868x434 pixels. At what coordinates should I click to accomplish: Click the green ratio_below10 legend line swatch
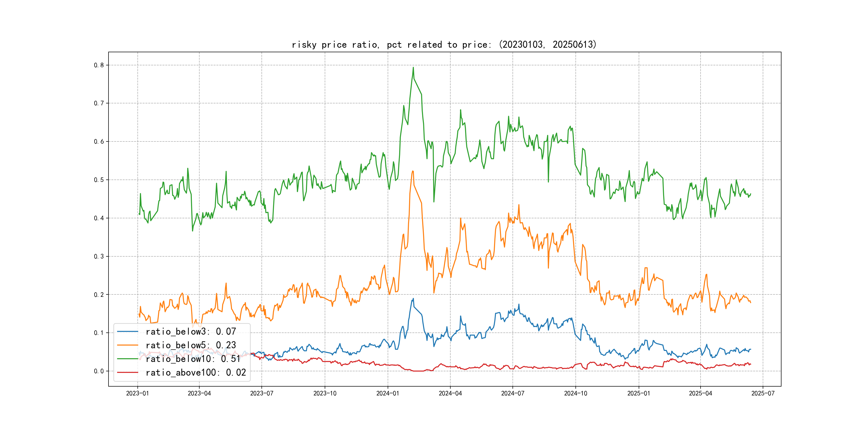click(127, 359)
